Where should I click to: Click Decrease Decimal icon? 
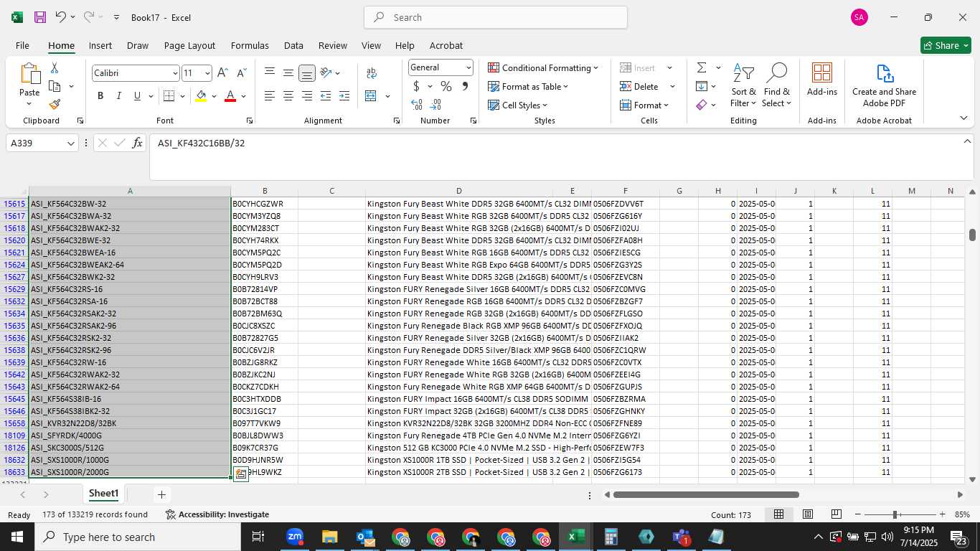tap(437, 105)
